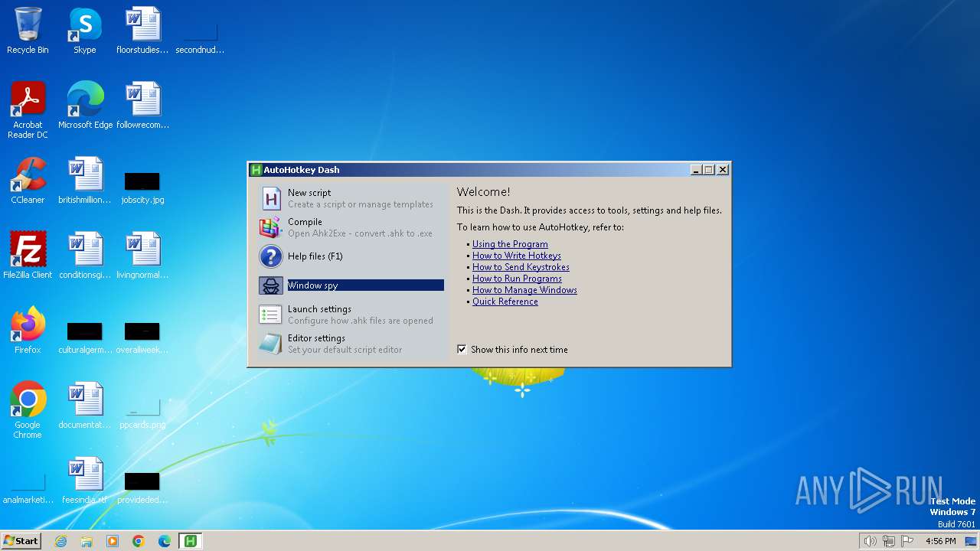Open Chrome from the taskbar
The width and height of the screenshot is (980, 551).
[x=139, y=541]
